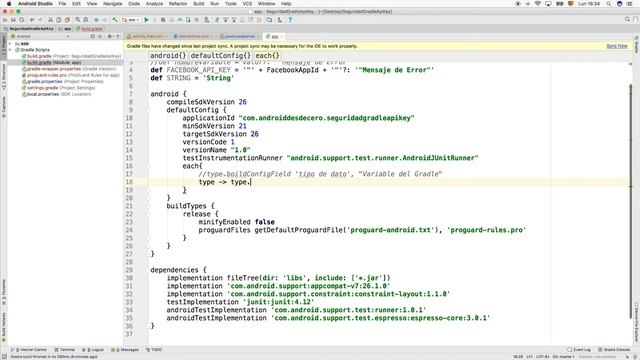Click the fold marker beside each{ line
Image resolution: width=640 pixels, height=360 pixels.
coord(149,166)
